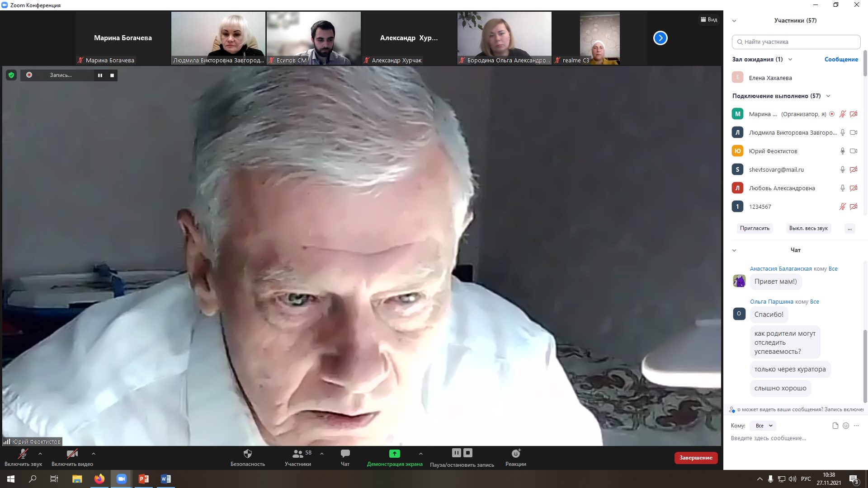868x488 pixels.
Task: Select Бородина Ольга Александро... video thumbnail
Action: click(x=505, y=38)
